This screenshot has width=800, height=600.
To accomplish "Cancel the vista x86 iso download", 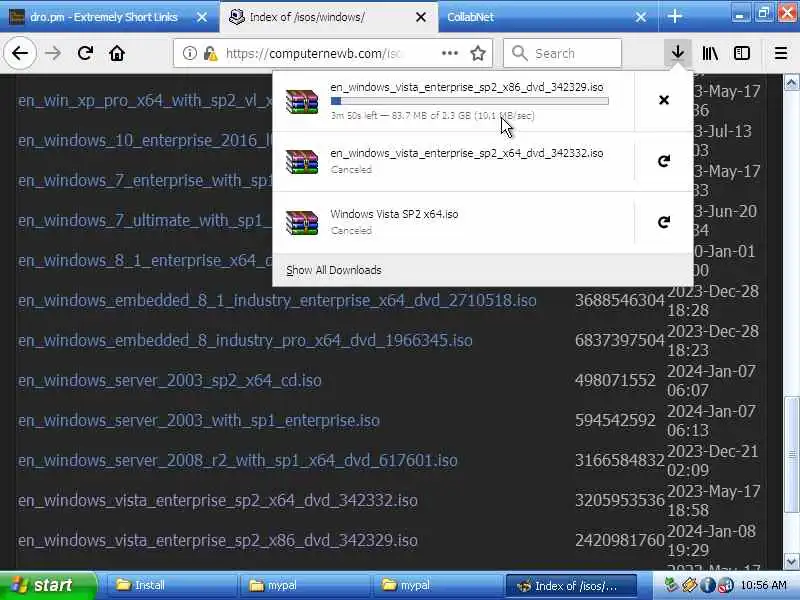I will tap(664, 100).
